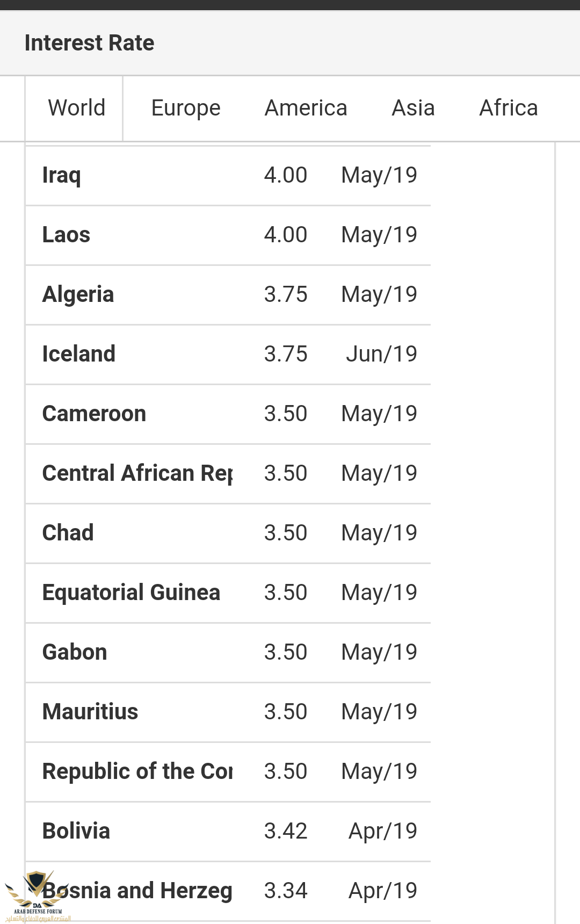Image resolution: width=580 pixels, height=924 pixels.
Task: Select the Bolivia link
Action: 76,831
